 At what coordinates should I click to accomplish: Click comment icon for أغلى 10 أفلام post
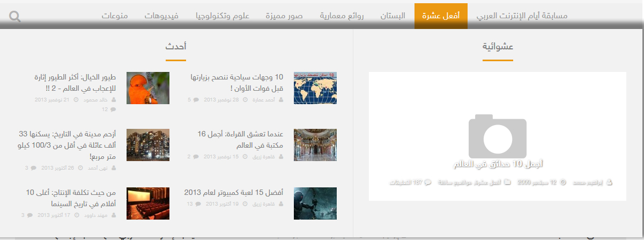[29, 215]
